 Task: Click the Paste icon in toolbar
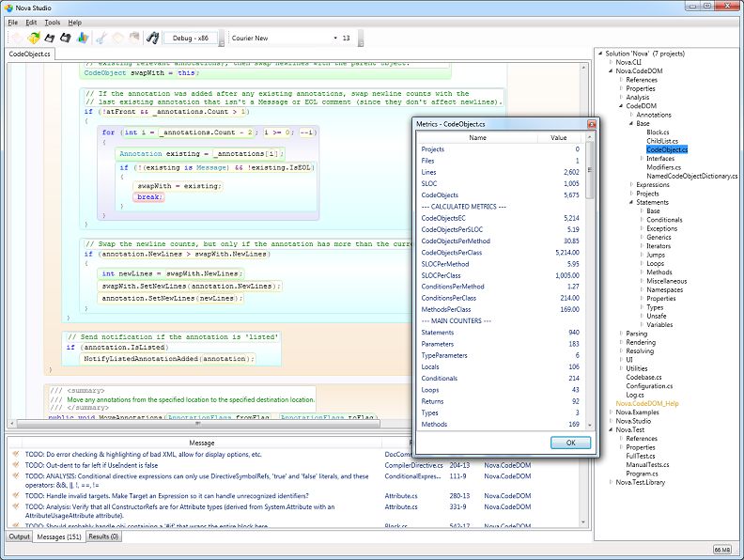134,39
